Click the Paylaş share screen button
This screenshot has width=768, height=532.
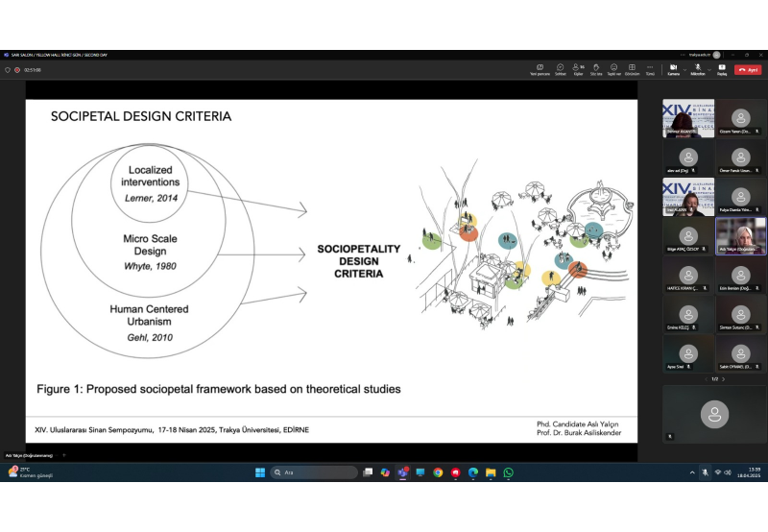[x=722, y=69]
